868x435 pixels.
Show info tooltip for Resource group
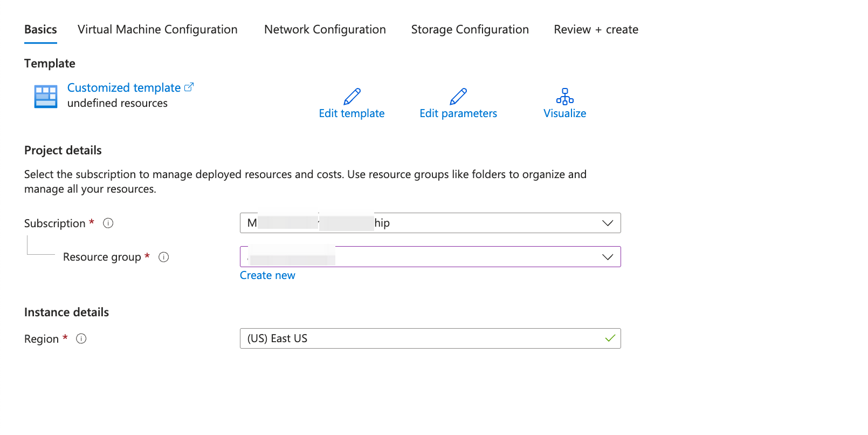(x=164, y=257)
